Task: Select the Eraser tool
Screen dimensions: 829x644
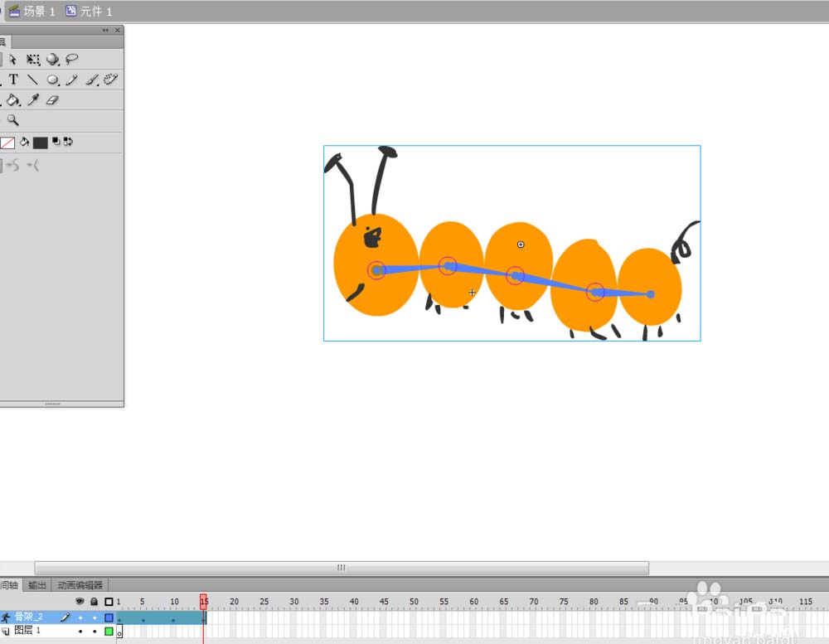Action: point(53,100)
